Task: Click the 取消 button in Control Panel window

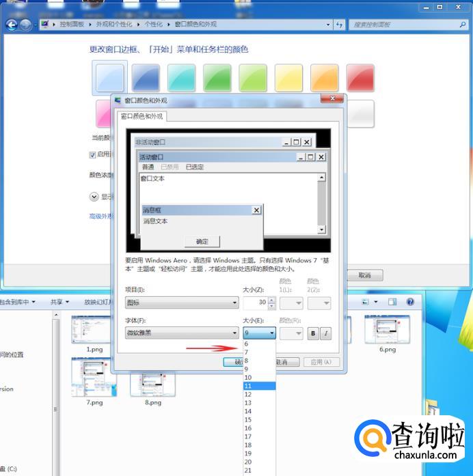Action: [x=365, y=275]
